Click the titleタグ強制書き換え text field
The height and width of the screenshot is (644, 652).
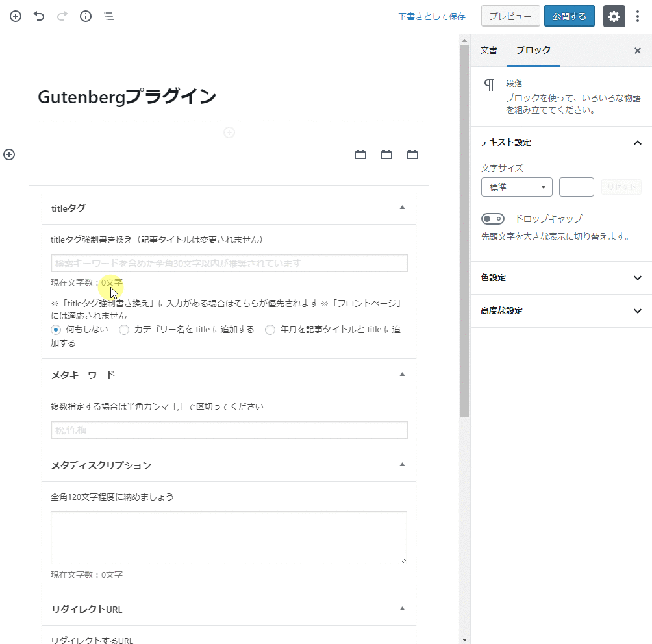coord(229,263)
